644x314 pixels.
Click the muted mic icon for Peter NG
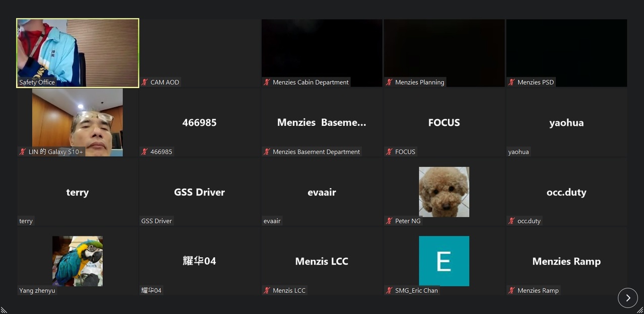[x=390, y=221]
